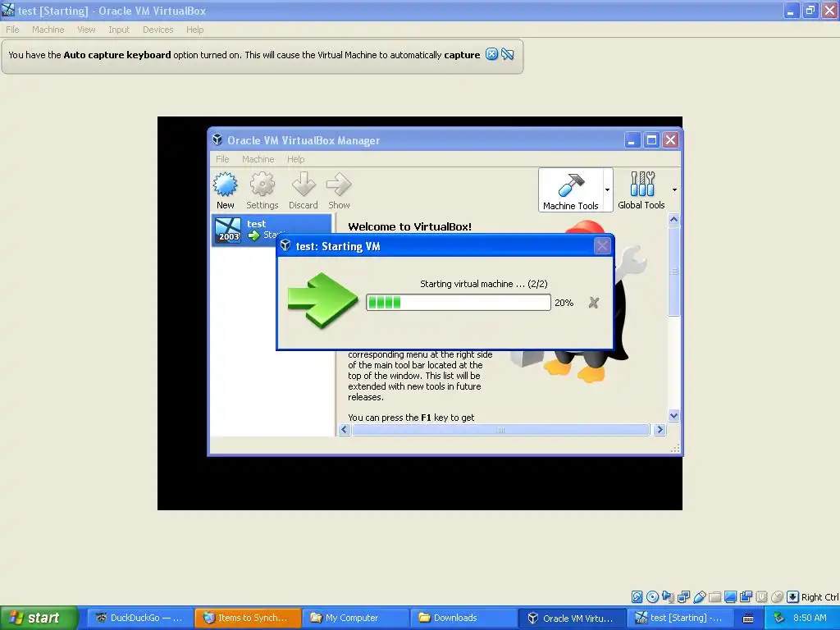Click the network status icon
The width and height of the screenshot is (840, 630).
point(683,597)
